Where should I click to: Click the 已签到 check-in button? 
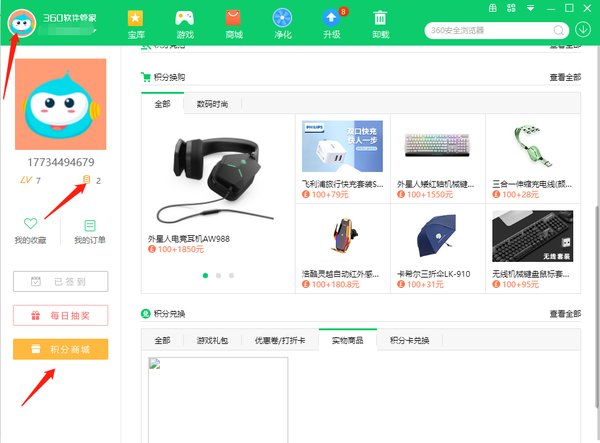click(60, 282)
